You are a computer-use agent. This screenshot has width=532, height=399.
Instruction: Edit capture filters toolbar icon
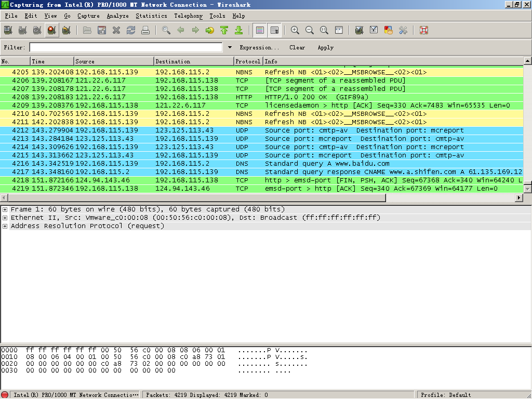pyautogui.click(x=360, y=30)
